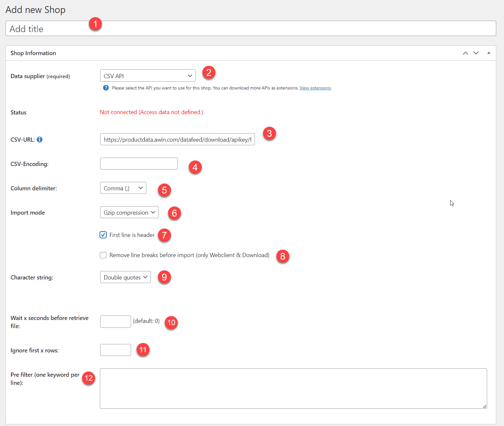Viewport: 504px width, 426px height.
Task: Follow the View extensions link
Action: [x=315, y=88]
